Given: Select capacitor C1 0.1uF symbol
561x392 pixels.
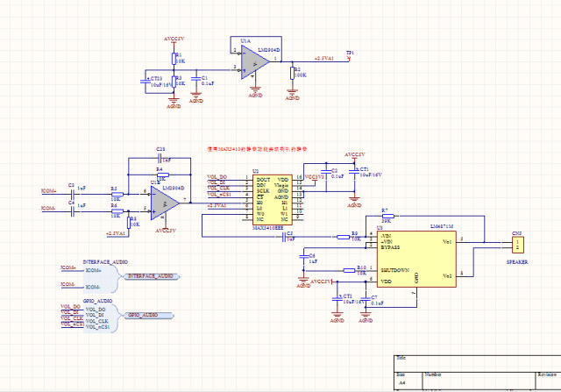Looking at the screenshot, I should 195,80.
